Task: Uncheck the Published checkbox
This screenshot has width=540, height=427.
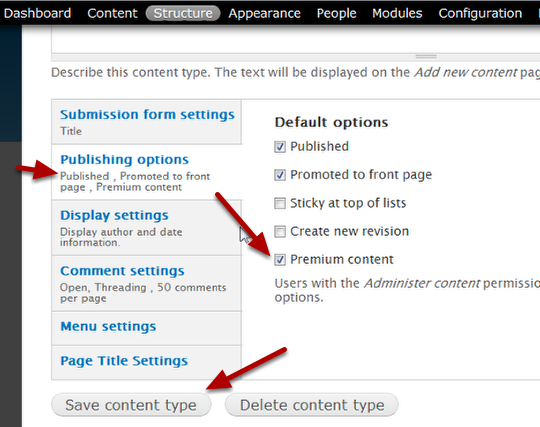Action: pos(280,147)
